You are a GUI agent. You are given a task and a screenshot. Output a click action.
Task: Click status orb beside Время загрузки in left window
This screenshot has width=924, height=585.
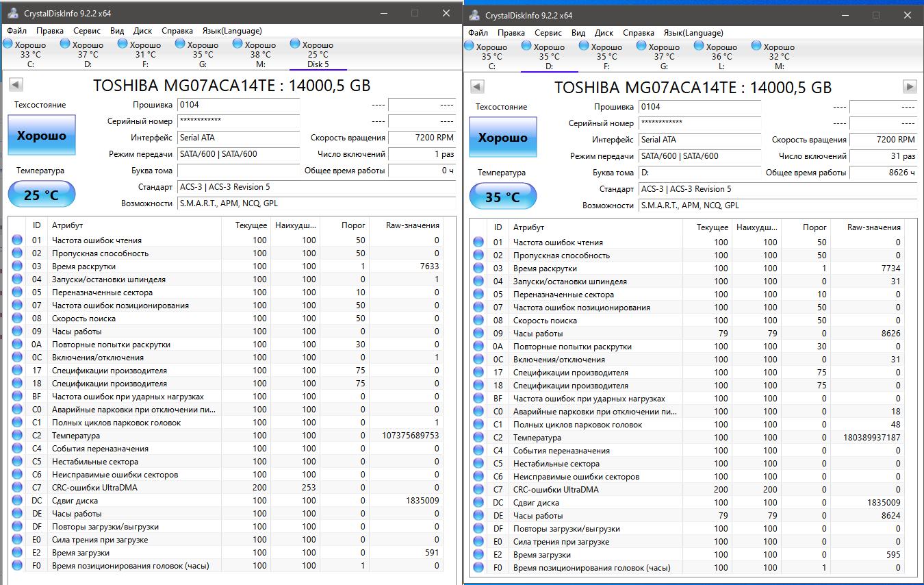point(17,553)
